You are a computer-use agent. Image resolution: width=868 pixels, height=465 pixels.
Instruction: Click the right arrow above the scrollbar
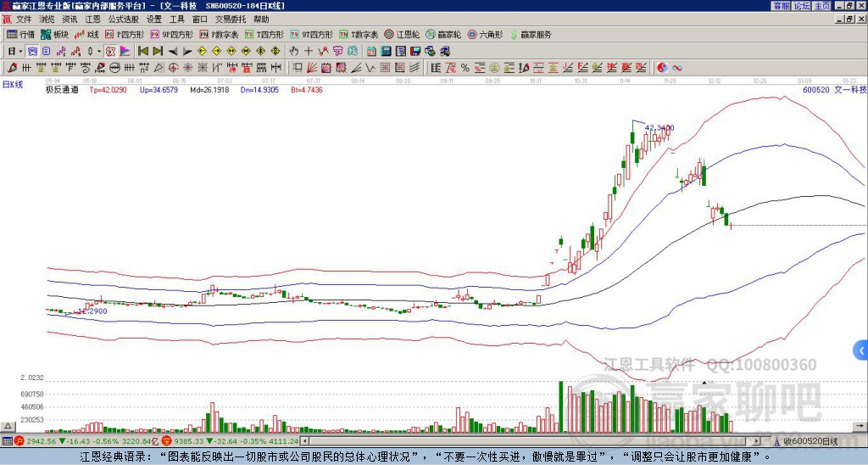click(860, 426)
